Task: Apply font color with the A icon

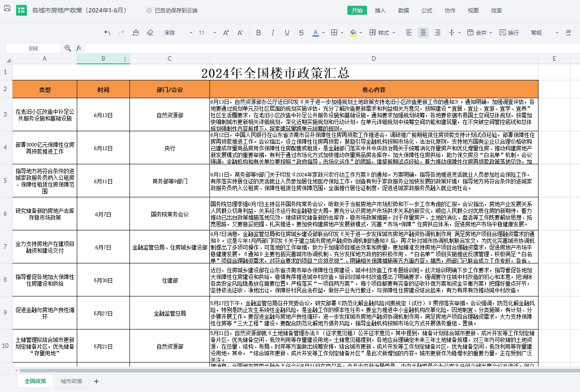Action: coord(316,33)
